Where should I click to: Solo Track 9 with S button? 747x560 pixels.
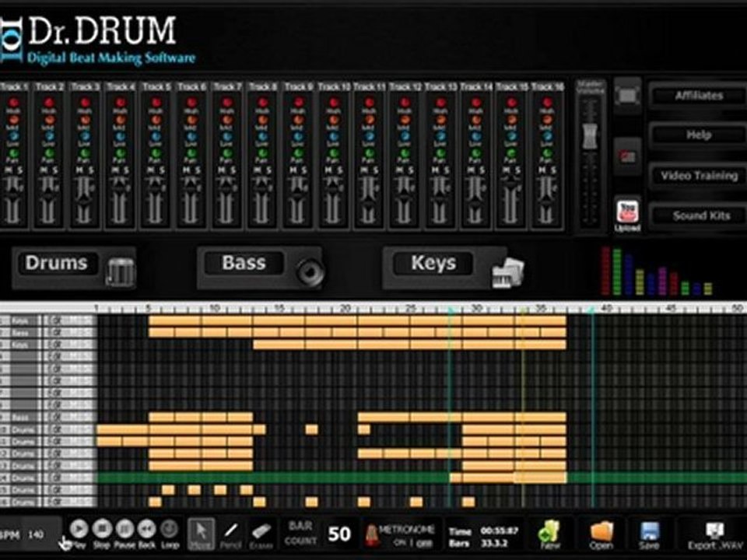click(x=304, y=170)
